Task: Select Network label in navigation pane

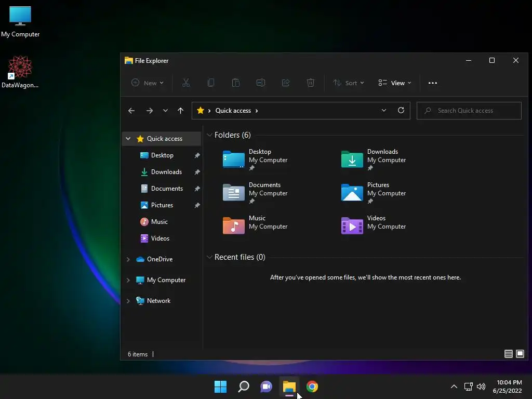Action: pyautogui.click(x=159, y=301)
